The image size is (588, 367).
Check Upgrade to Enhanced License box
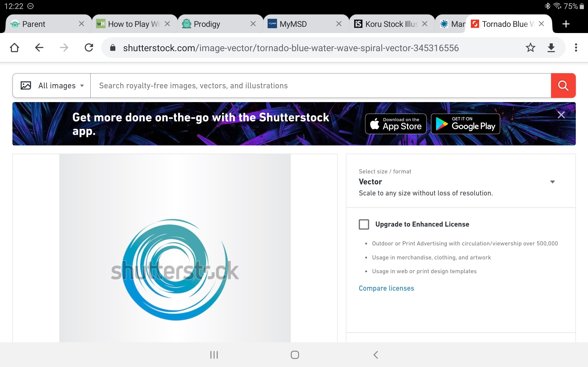(x=364, y=224)
